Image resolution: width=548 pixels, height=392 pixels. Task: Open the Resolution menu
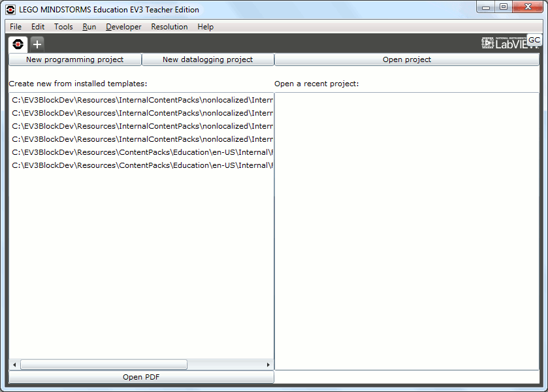169,27
